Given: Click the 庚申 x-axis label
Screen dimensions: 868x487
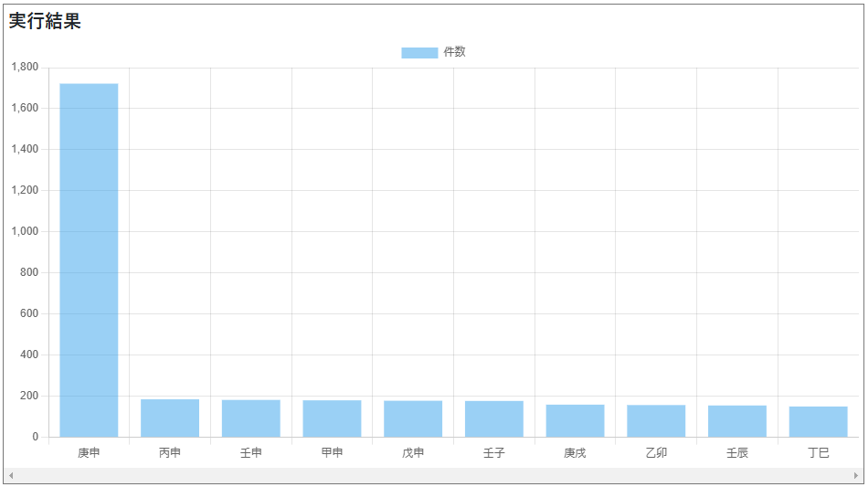Looking at the screenshot, I should coord(89,453).
